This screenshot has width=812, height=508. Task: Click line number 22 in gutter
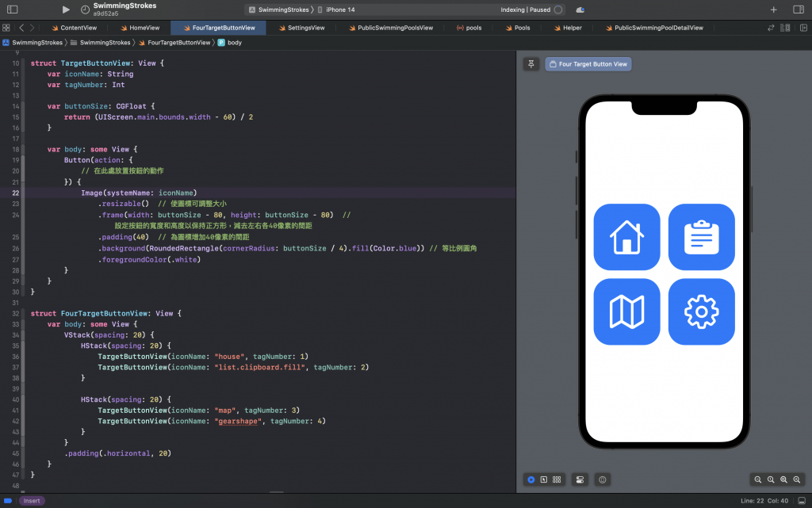pos(16,193)
